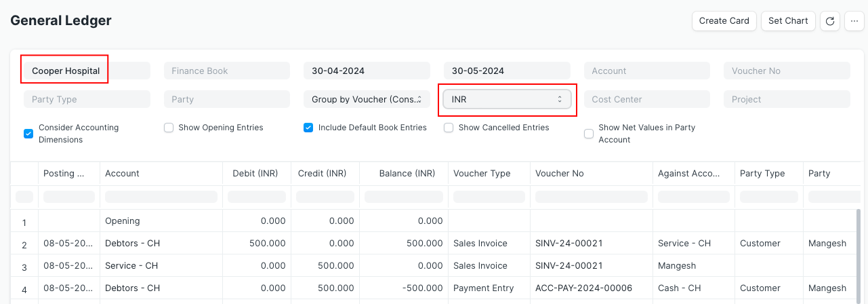Open the INR currency dropdown
Viewport: 868px width, 304px height.
pos(507,99)
